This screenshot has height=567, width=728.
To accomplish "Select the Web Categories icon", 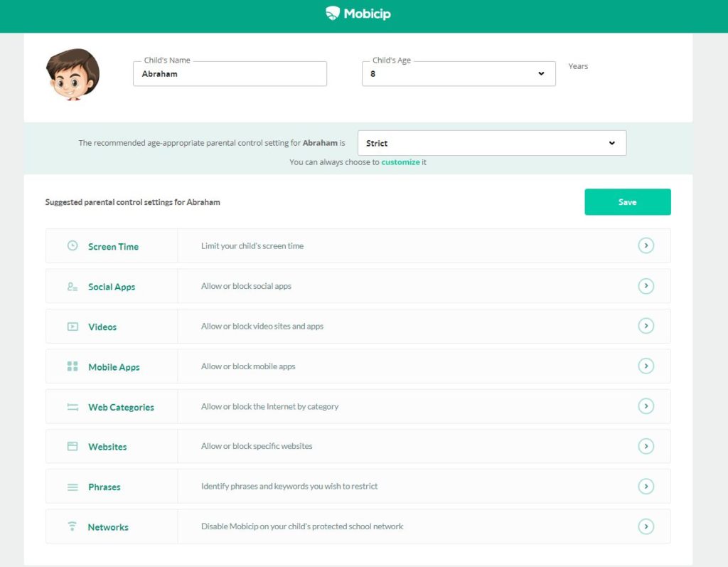I will tap(72, 406).
